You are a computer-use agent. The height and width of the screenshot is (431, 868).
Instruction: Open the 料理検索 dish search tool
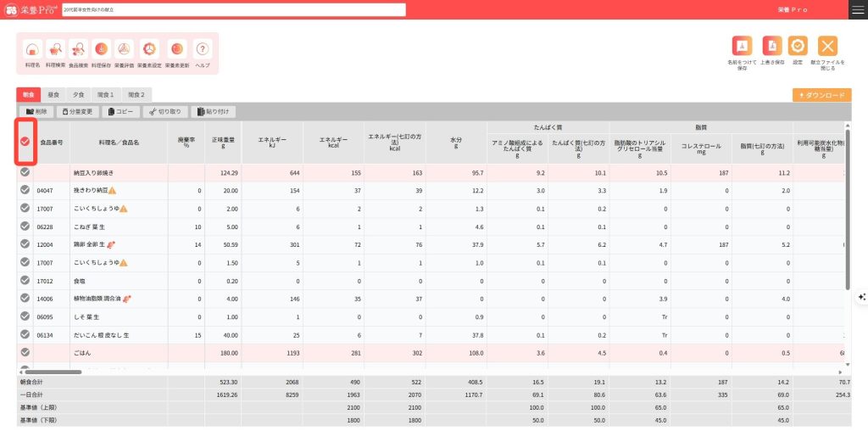coord(55,49)
